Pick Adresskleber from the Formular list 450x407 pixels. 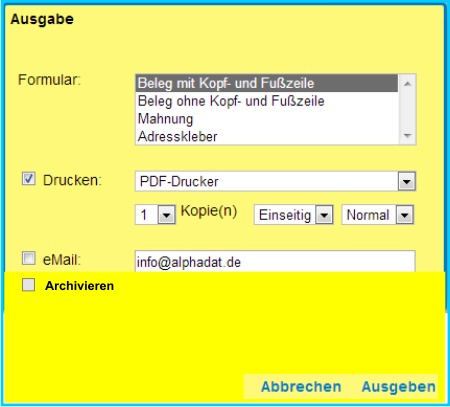point(266,136)
